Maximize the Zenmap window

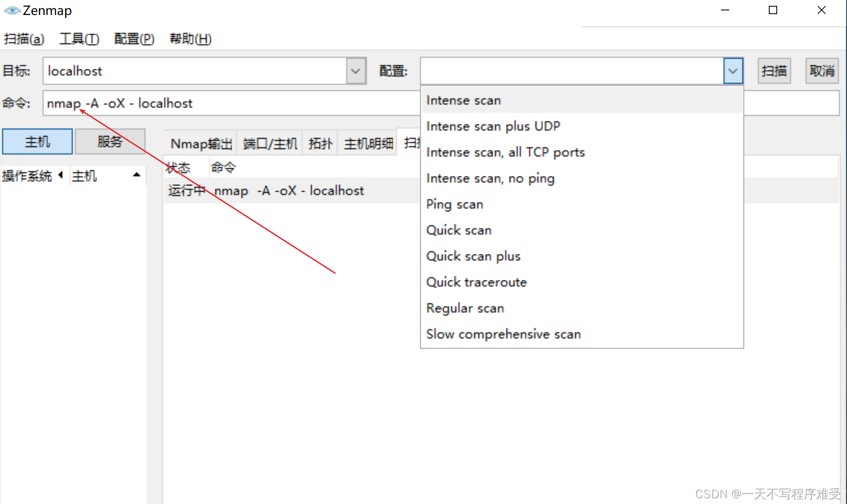773,10
